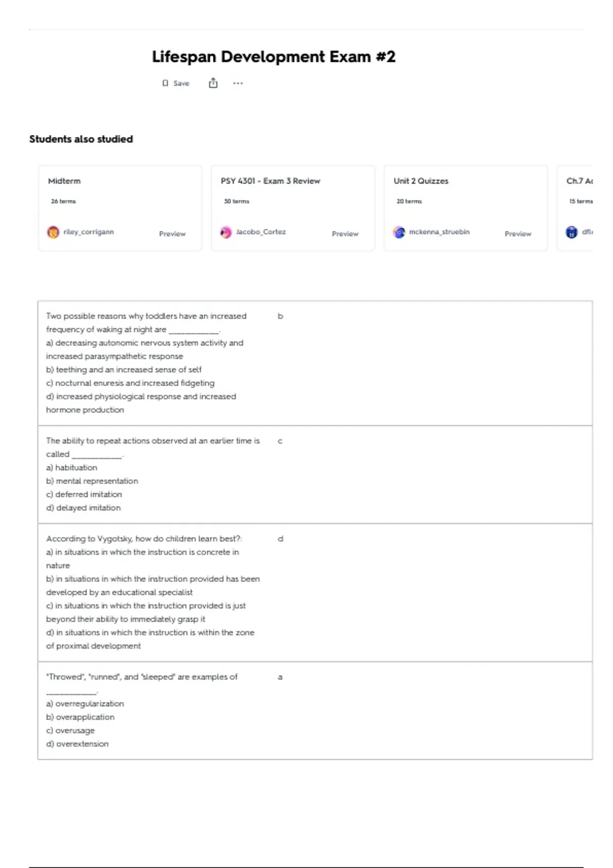Click the Save bookmark icon
The image size is (613, 868).
pyautogui.click(x=165, y=83)
